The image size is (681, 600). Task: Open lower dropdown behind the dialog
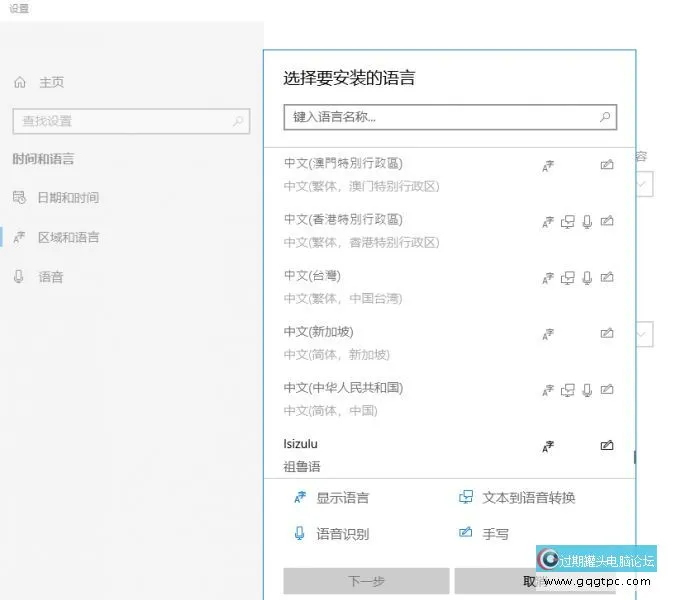pyautogui.click(x=645, y=335)
